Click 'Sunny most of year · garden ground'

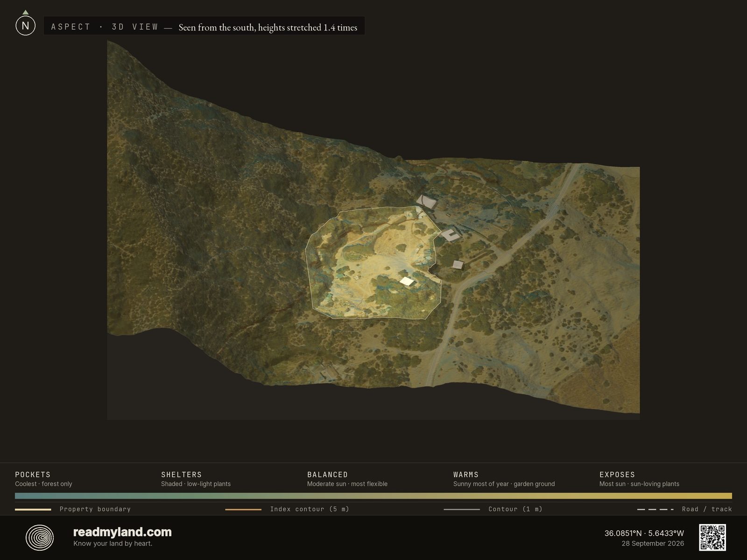pyautogui.click(x=504, y=484)
